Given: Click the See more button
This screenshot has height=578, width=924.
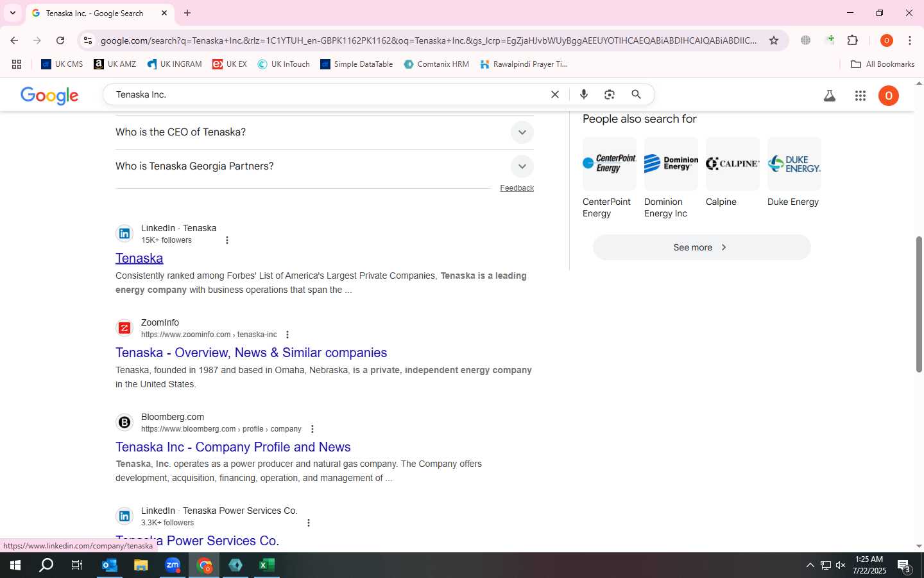Looking at the screenshot, I should click(701, 247).
